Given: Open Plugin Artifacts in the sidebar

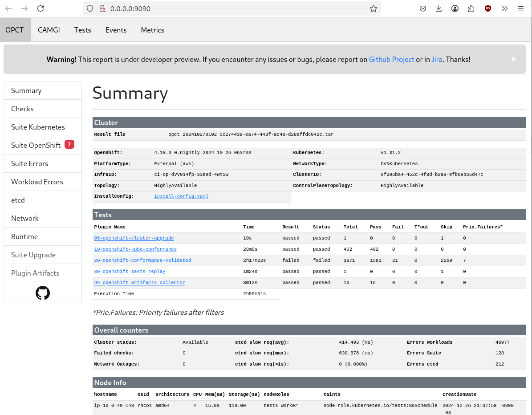Looking at the screenshot, I should coord(43,273).
